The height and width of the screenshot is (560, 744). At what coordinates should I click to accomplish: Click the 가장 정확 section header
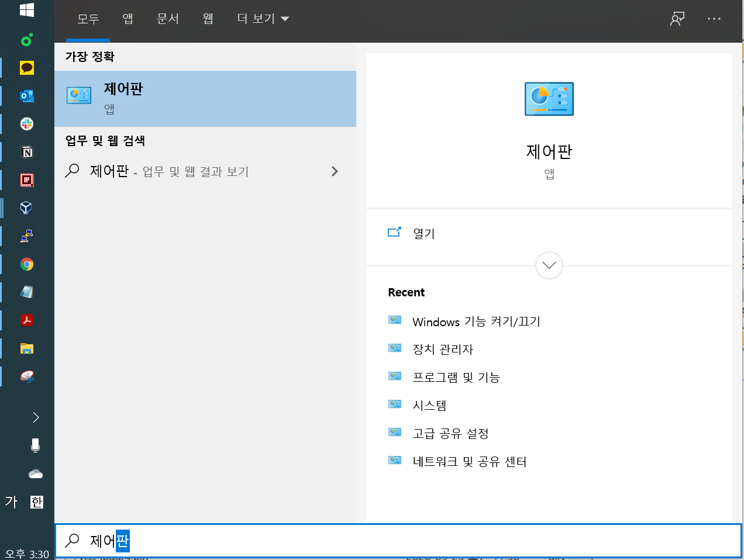click(x=89, y=57)
